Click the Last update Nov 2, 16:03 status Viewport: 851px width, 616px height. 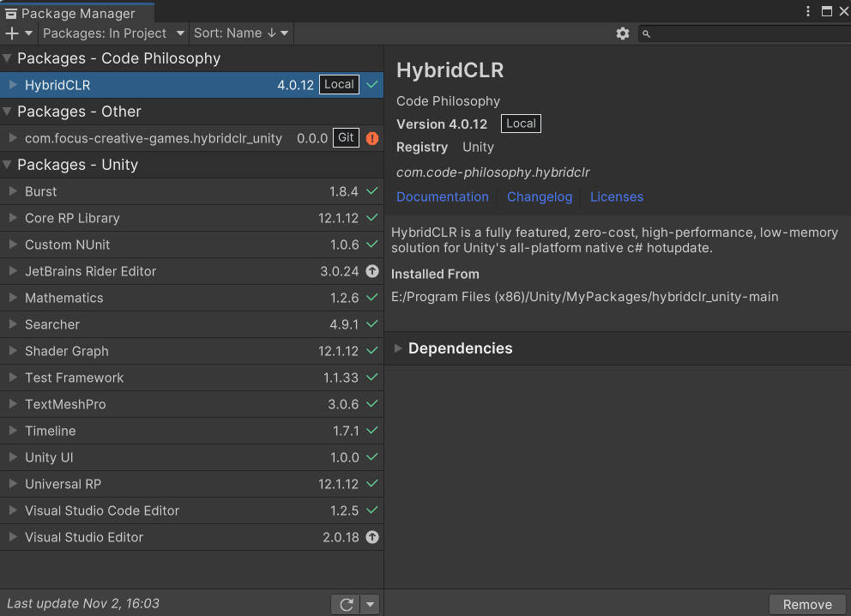83,603
